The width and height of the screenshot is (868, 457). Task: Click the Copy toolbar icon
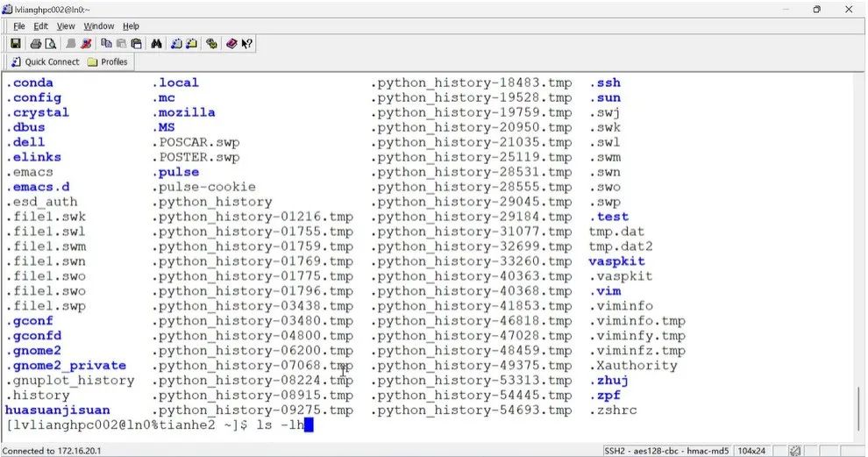(x=106, y=43)
